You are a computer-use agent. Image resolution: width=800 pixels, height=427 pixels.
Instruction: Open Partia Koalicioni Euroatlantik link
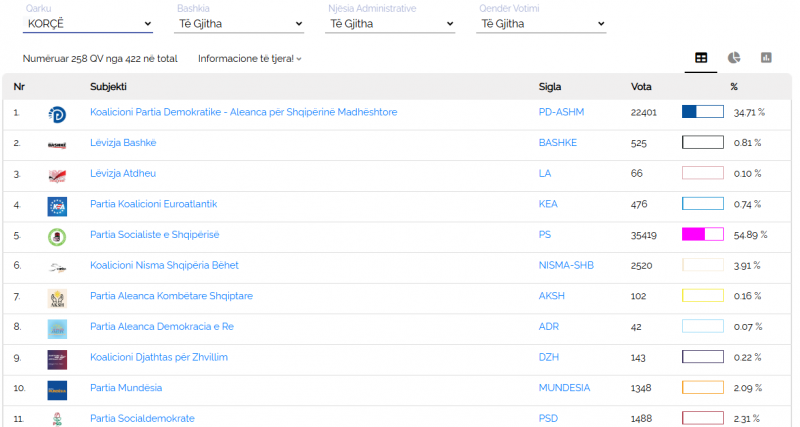coord(154,204)
